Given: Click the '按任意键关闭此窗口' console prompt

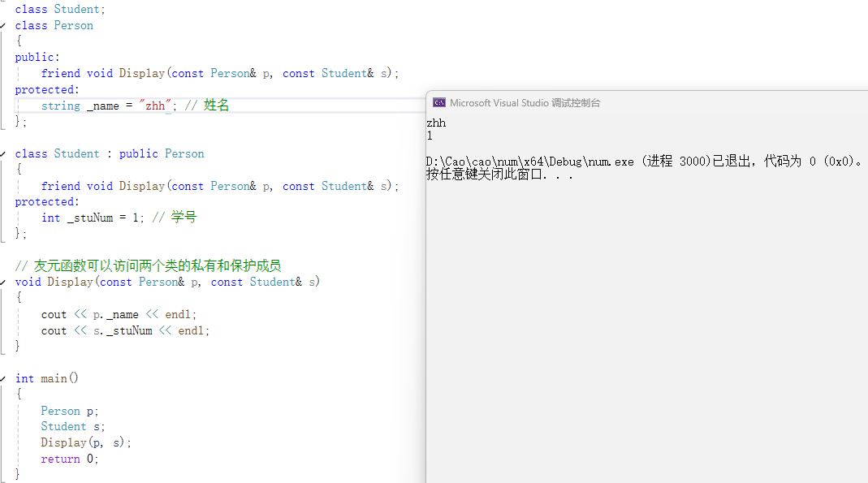Looking at the screenshot, I should click(500, 175).
